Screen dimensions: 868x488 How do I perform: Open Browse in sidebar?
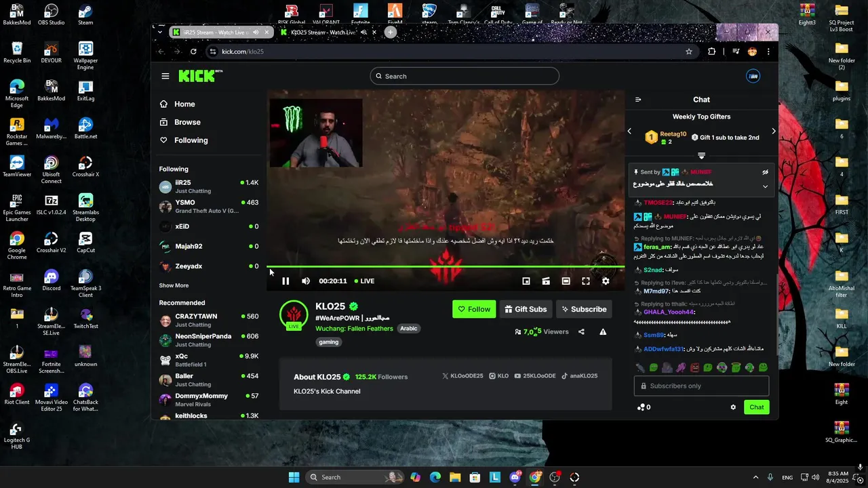pyautogui.click(x=180, y=122)
